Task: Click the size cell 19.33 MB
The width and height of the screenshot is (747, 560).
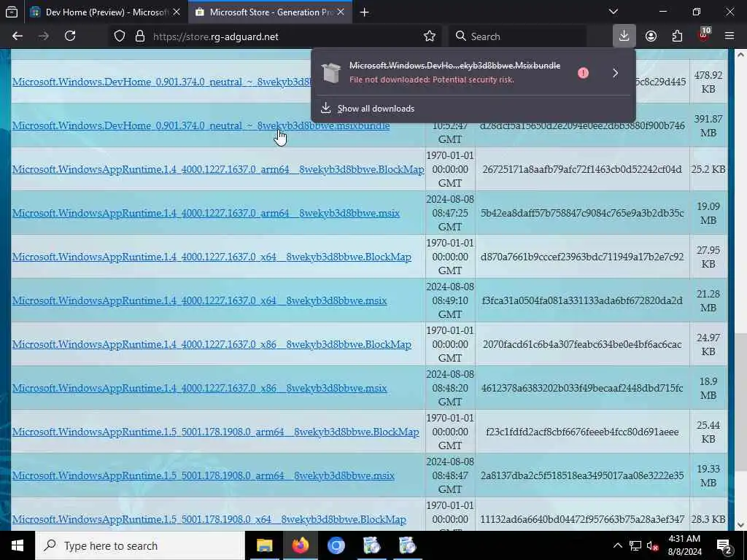Action: [708, 475]
